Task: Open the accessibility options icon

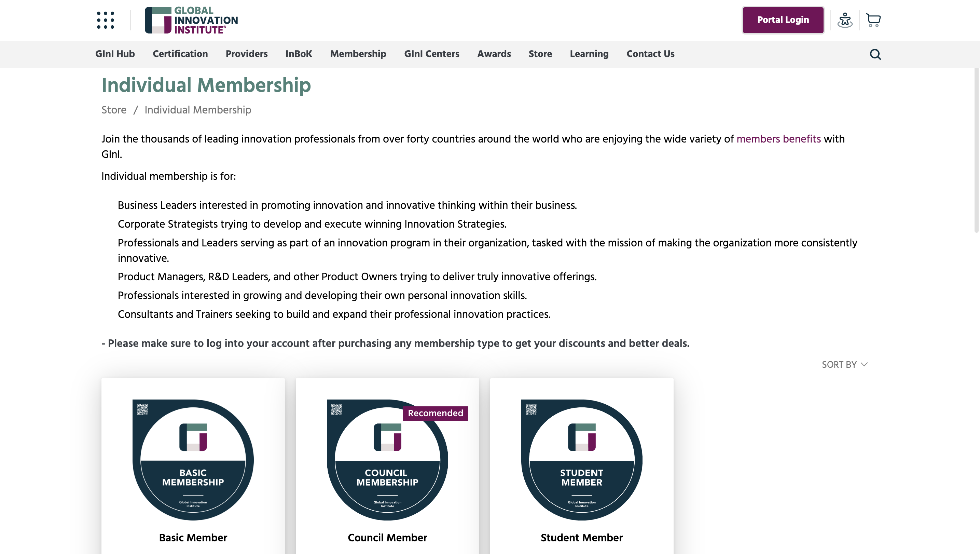Action: click(845, 20)
